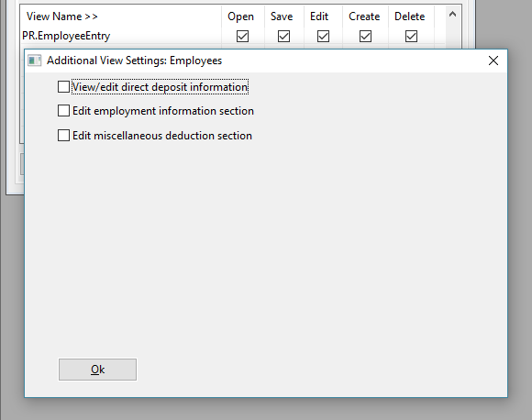Click the Save column header
532x420 pixels.
pos(282,17)
